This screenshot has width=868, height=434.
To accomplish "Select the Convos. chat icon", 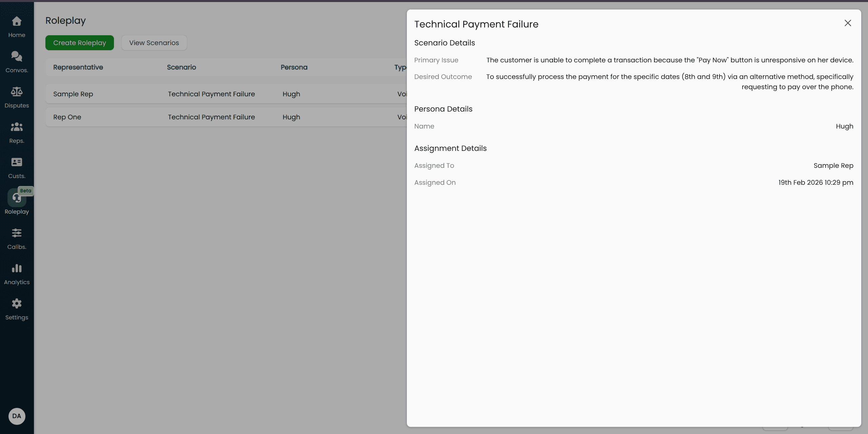I will coord(17,58).
